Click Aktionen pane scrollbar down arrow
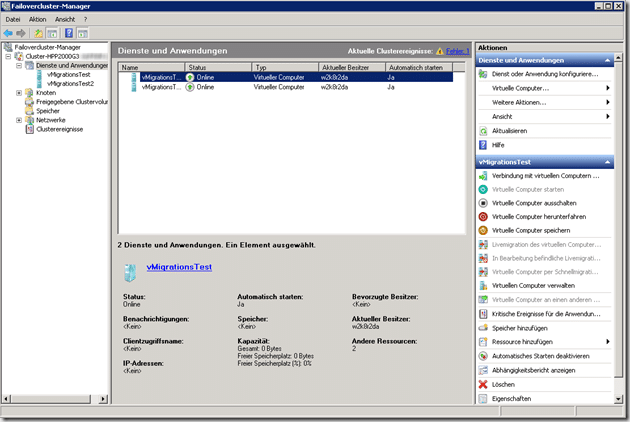630x422 pixels. (618, 399)
